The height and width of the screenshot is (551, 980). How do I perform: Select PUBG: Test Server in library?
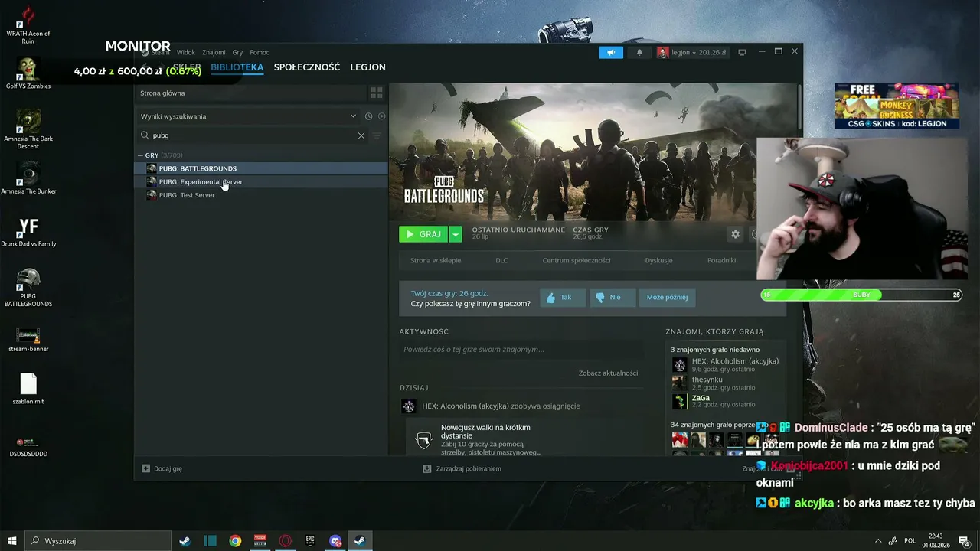[261, 195]
